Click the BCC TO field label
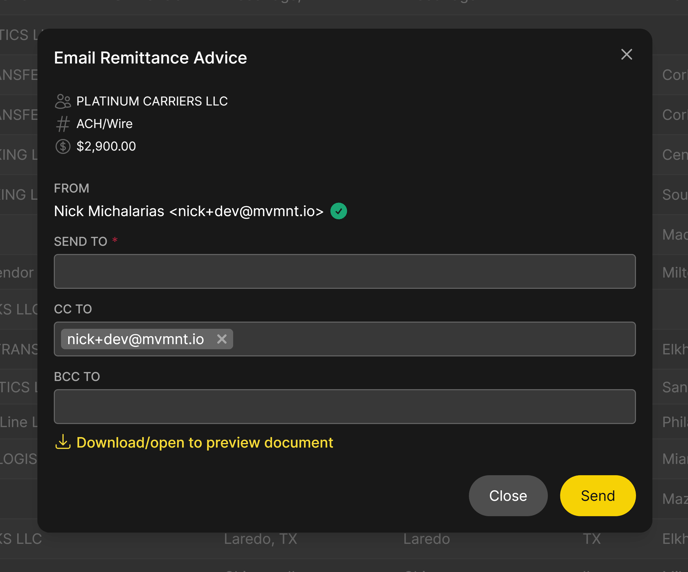This screenshot has height=572, width=688. pyautogui.click(x=77, y=377)
